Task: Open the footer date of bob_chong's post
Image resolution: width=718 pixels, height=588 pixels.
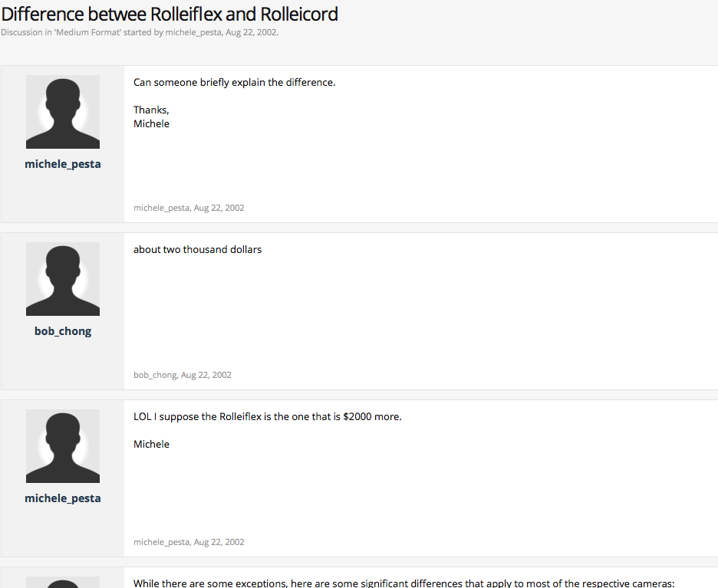Action: [206, 375]
